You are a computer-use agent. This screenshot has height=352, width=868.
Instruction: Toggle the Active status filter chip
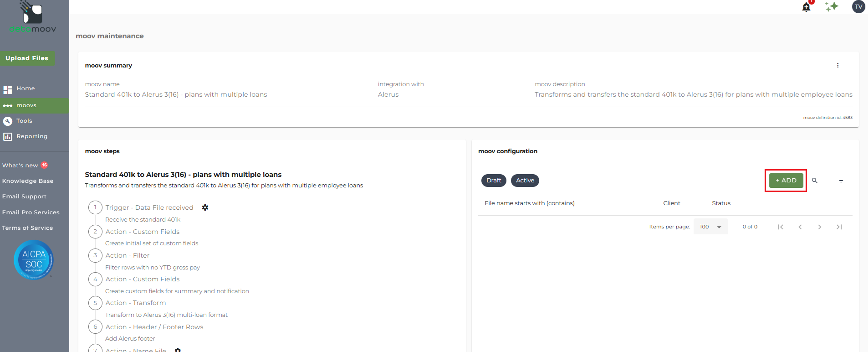(x=525, y=181)
